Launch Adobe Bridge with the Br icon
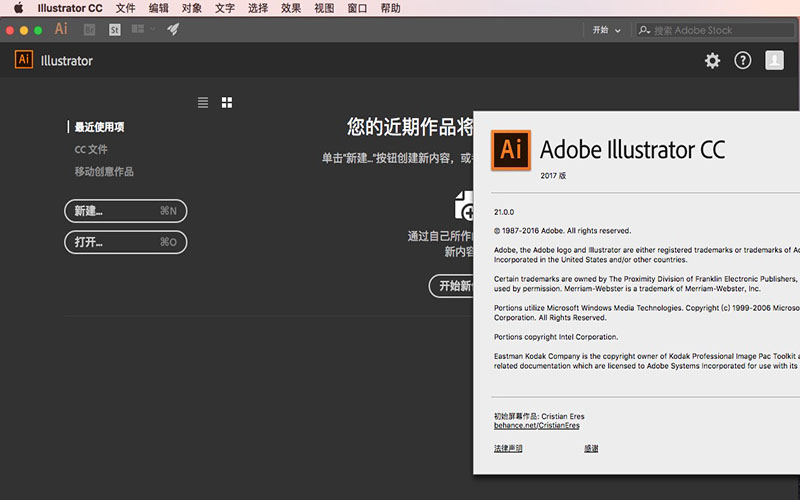The height and width of the screenshot is (500, 800). tap(89, 30)
